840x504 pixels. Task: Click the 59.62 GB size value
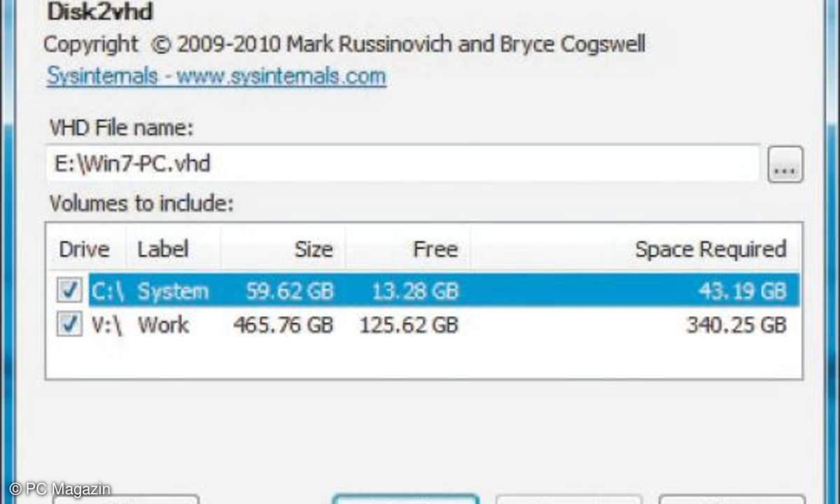tap(290, 290)
